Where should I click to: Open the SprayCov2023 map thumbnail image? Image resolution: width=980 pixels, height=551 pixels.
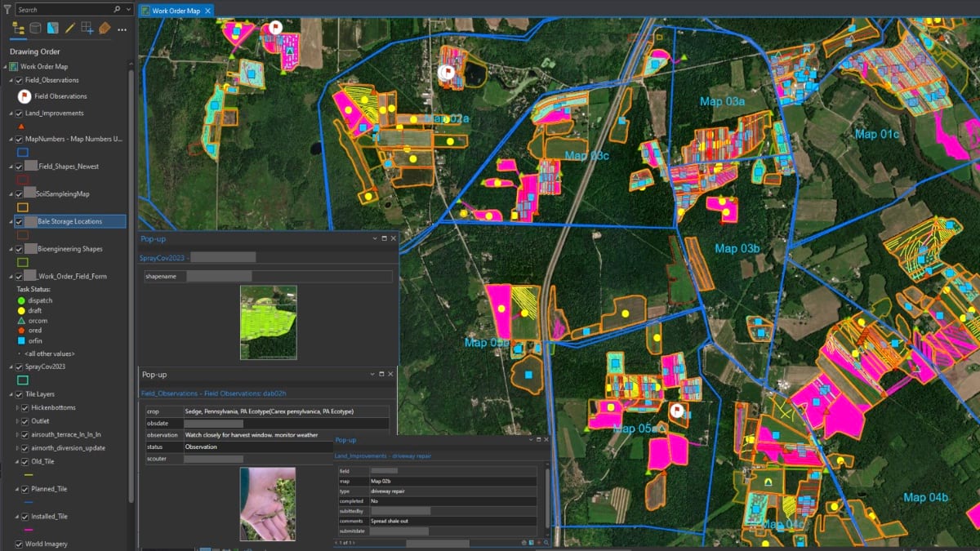click(x=268, y=322)
